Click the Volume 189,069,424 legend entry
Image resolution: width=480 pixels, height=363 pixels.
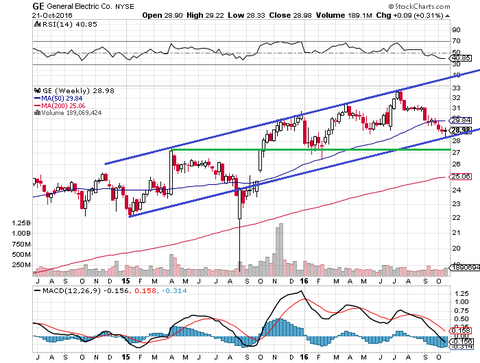coord(71,113)
